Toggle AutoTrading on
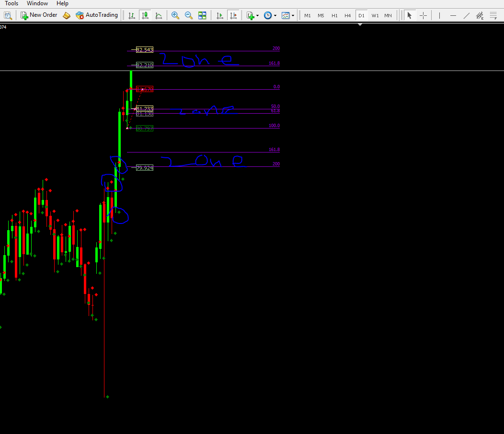 click(97, 15)
